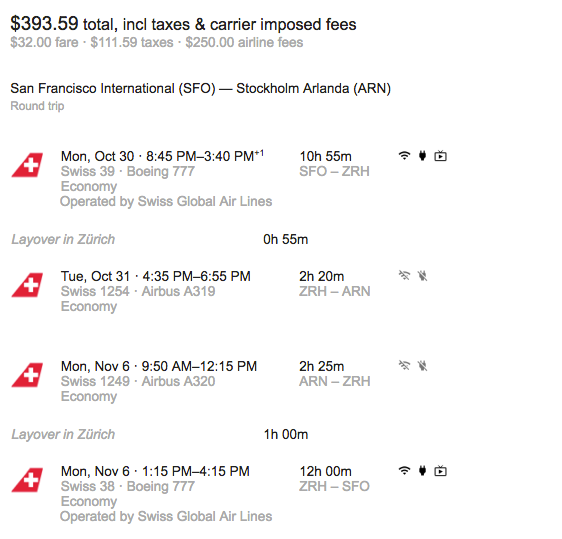The width and height of the screenshot is (562, 539).
Task: Click the fare, taxes and airline fees breakdown
Action: coord(157,42)
